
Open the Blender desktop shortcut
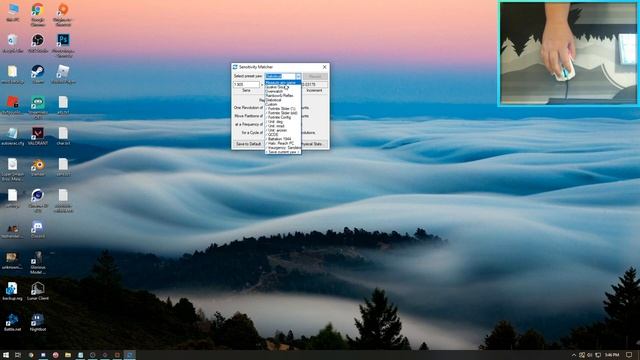pyautogui.click(x=38, y=167)
